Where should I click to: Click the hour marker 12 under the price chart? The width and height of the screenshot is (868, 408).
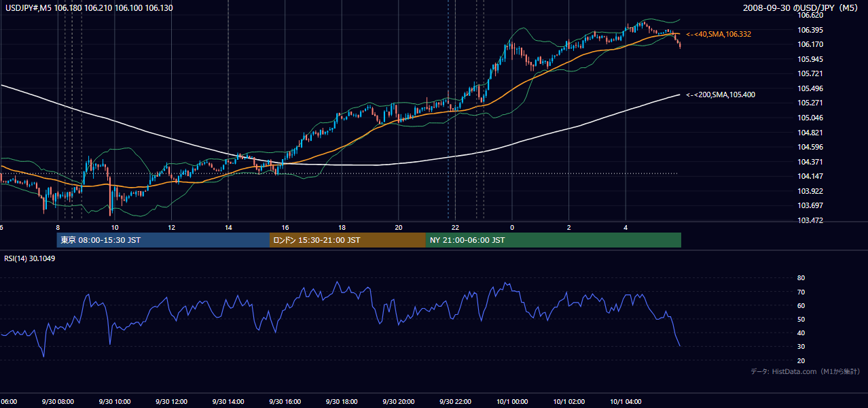pyautogui.click(x=172, y=228)
